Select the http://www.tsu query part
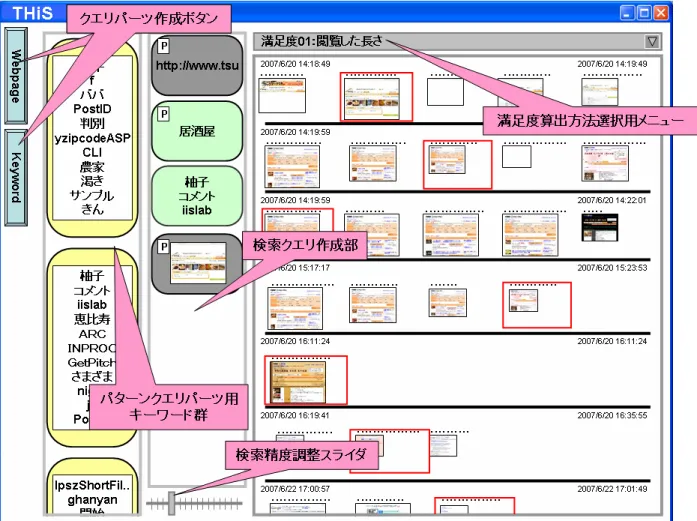Image resolution: width=697 pixels, height=521 pixels. pos(197,66)
